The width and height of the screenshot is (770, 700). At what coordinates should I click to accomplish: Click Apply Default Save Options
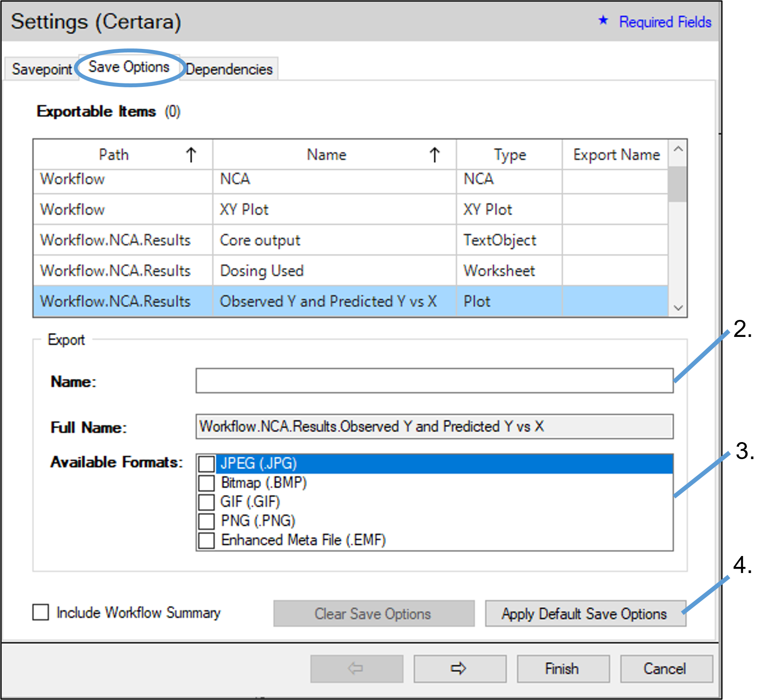(x=584, y=614)
